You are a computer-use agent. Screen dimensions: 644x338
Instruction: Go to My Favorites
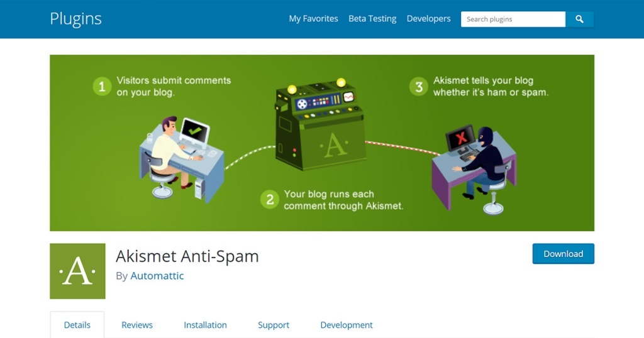pos(313,18)
